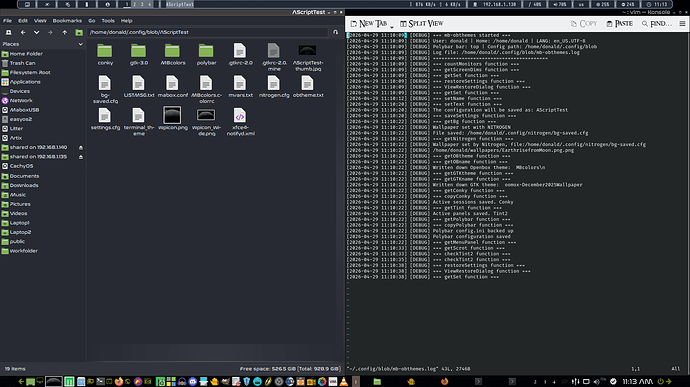Go up to parent folder
The image size is (690, 387).
point(65,32)
